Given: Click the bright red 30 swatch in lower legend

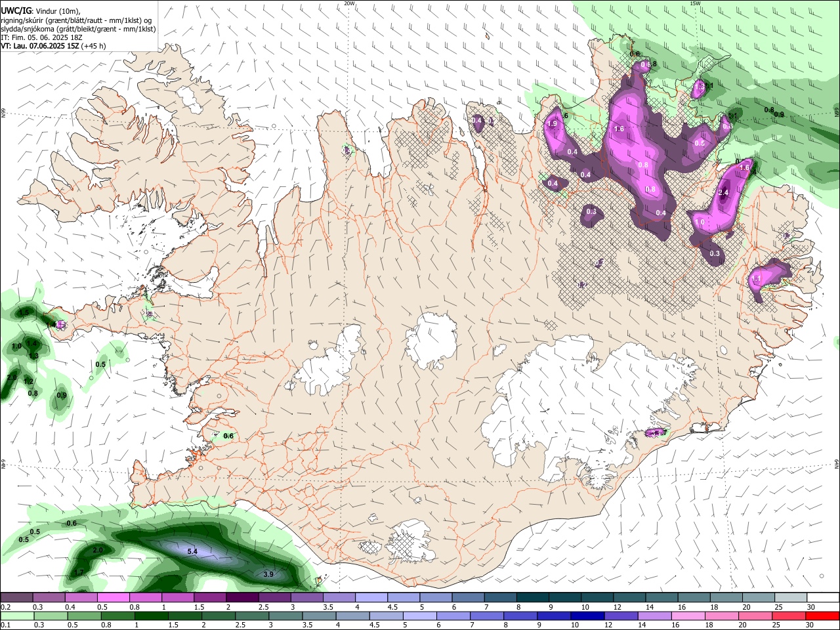Looking at the screenshot, I should 823,616.
